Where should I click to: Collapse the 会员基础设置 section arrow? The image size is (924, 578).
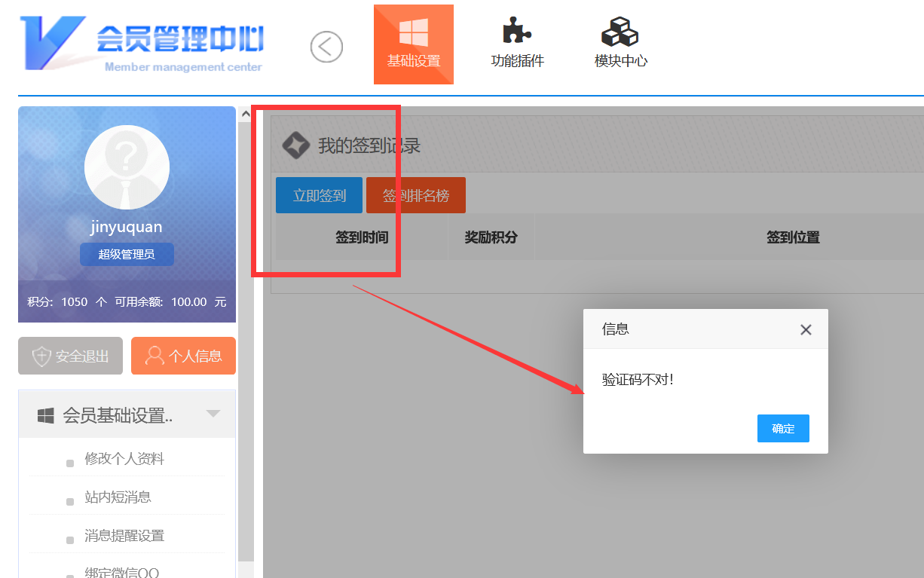(x=213, y=414)
